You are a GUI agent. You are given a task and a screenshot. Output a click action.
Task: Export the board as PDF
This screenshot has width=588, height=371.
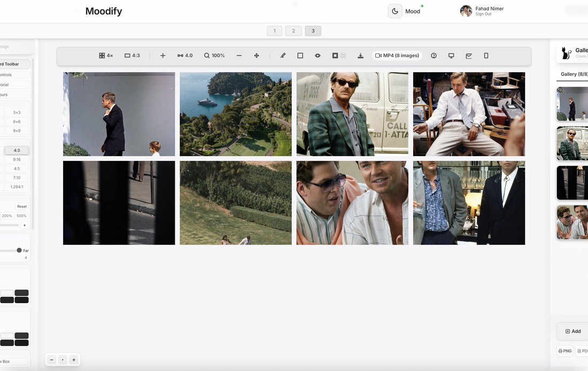point(582,351)
